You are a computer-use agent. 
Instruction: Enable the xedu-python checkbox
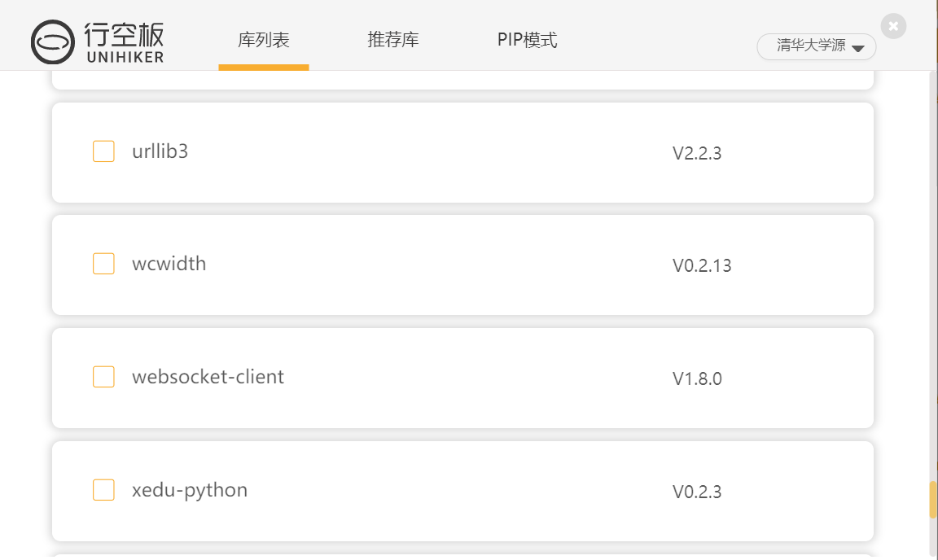coord(103,490)
